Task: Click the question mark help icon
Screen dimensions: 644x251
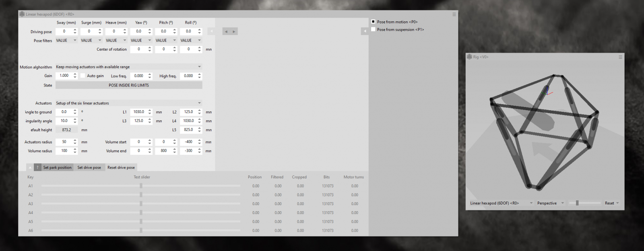Action: pos(37,167)
